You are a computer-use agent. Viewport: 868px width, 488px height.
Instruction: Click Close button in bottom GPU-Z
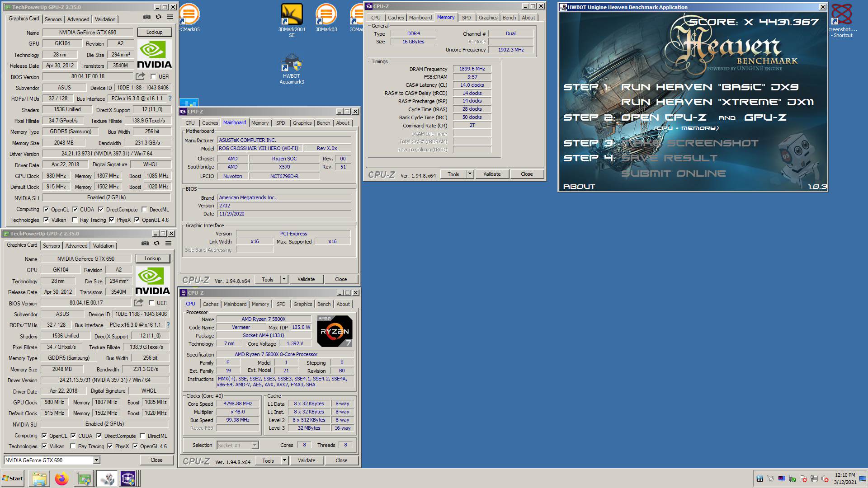(x=156, y=460)
